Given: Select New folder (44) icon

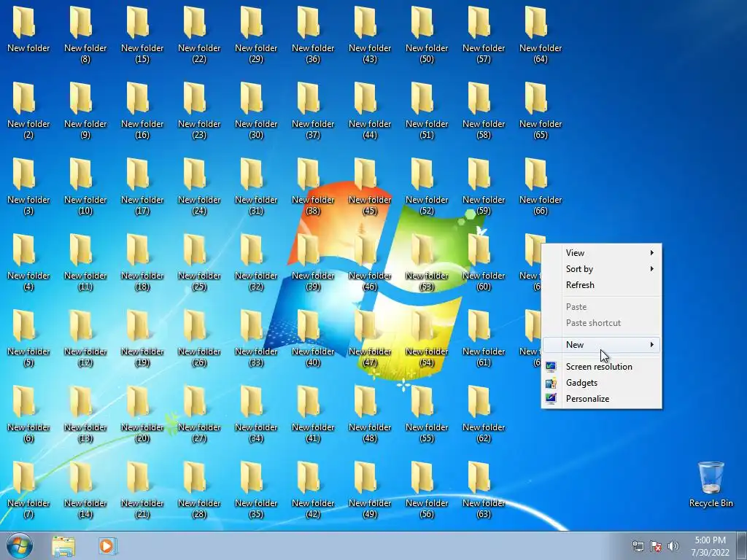Looking at the screenshot, I should point(365,98).
